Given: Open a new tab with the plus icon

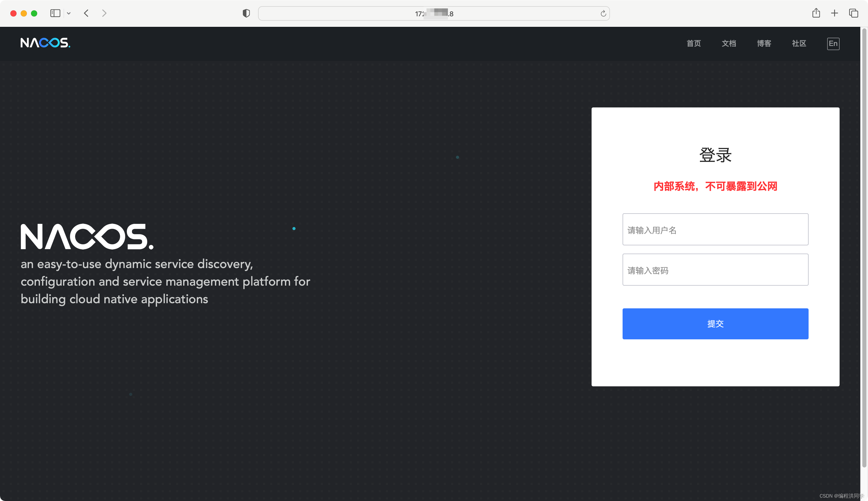Looking at the screenshot, I should [x=834, y=13].
